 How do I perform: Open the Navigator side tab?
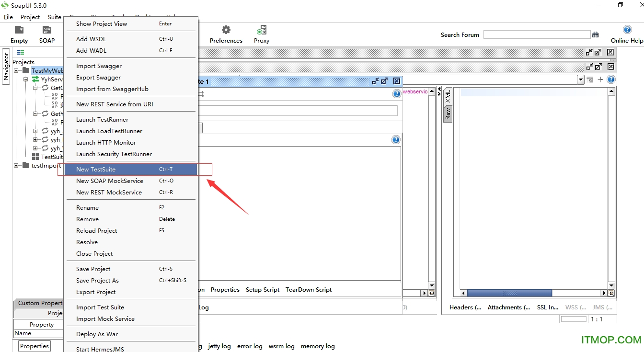pos(6,67)
